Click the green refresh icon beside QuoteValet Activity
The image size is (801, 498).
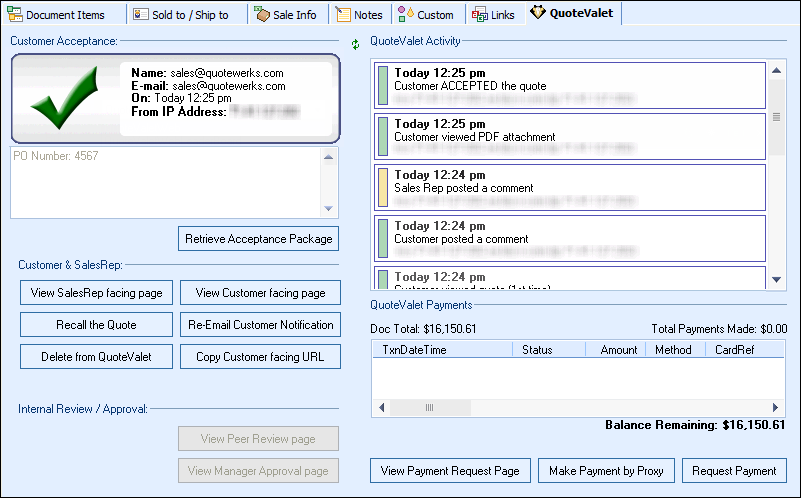[355, 45]
